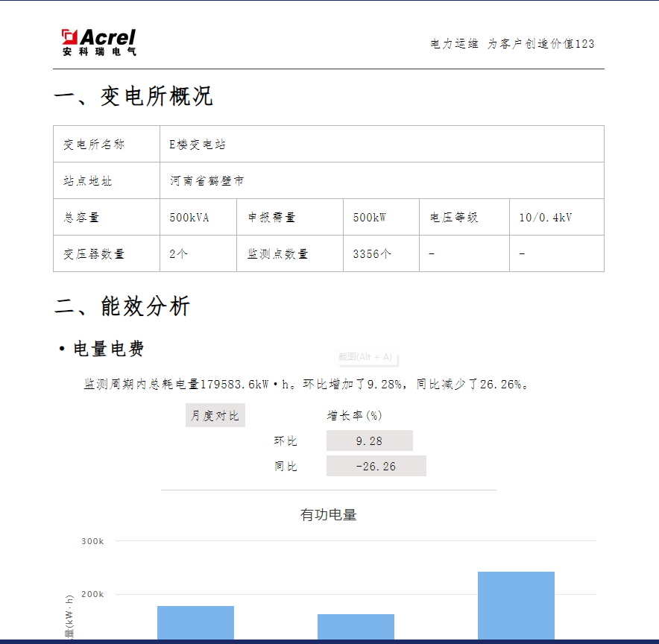This screenshot has width=659, height=644.
Task: Click the 10/0.4kV voltage level cell
Action: click(x=556, y=217)
